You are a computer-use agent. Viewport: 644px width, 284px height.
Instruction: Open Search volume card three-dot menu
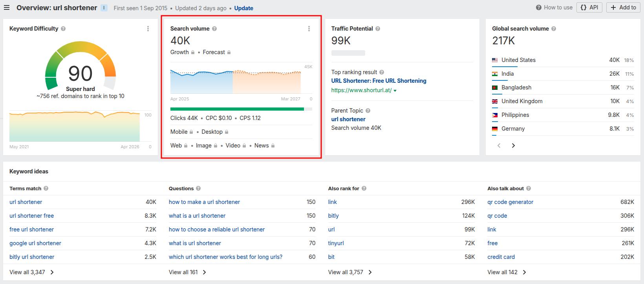(309, 29)
